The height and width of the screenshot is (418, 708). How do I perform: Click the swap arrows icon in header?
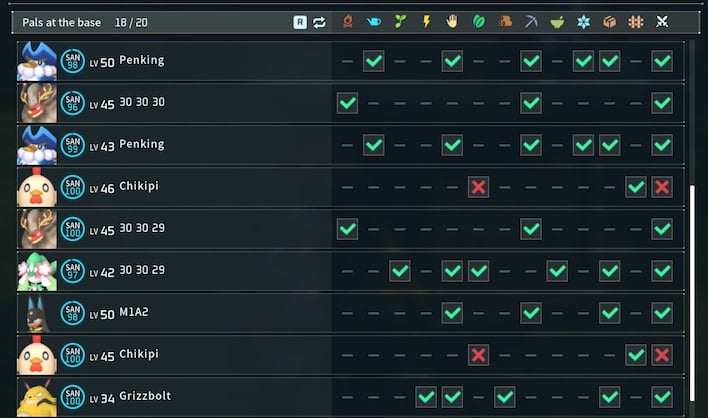pos(319,21)
